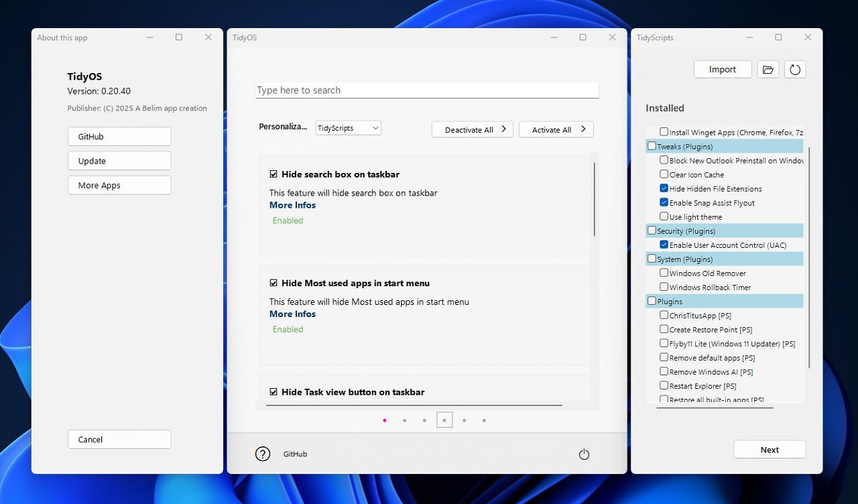Open GitHub button in About window
858x504 pixels.
coord(119,137)
